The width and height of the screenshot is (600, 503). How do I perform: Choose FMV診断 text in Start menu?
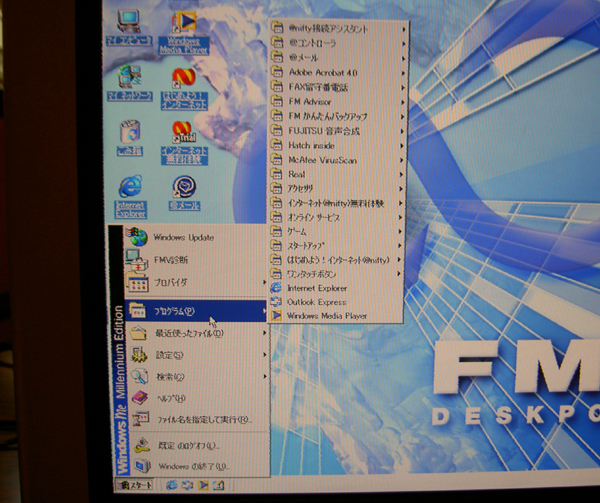point(171,260)
